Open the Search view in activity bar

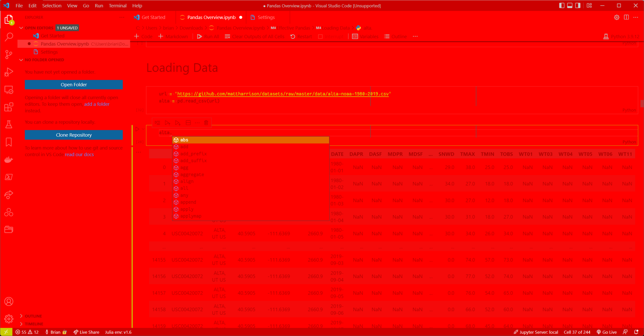tap(9, 37)
